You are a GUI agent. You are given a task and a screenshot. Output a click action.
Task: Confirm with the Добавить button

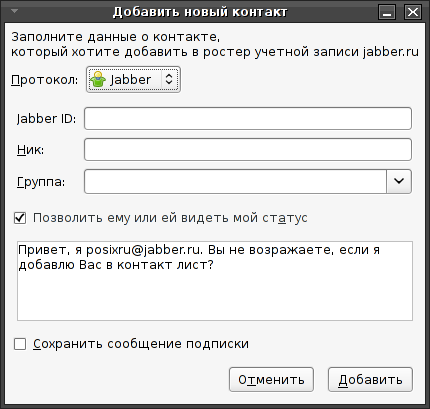[x=370, y=379]
